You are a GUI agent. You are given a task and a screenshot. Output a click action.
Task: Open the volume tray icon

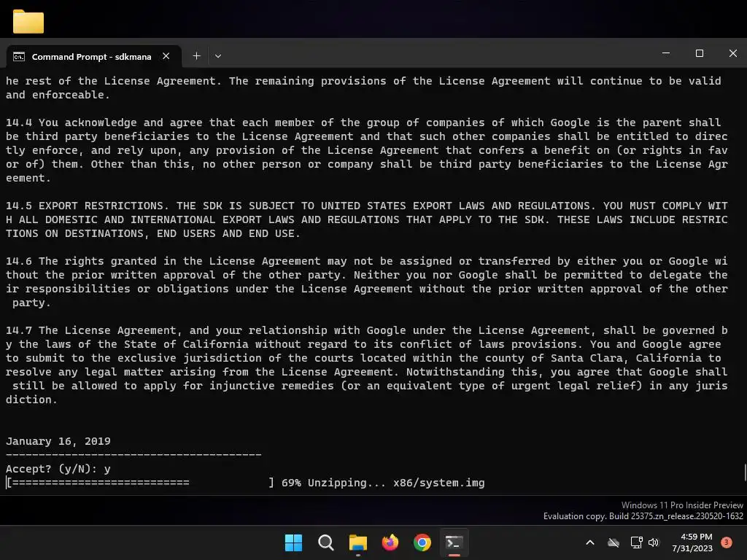click(x=653, y=542)
